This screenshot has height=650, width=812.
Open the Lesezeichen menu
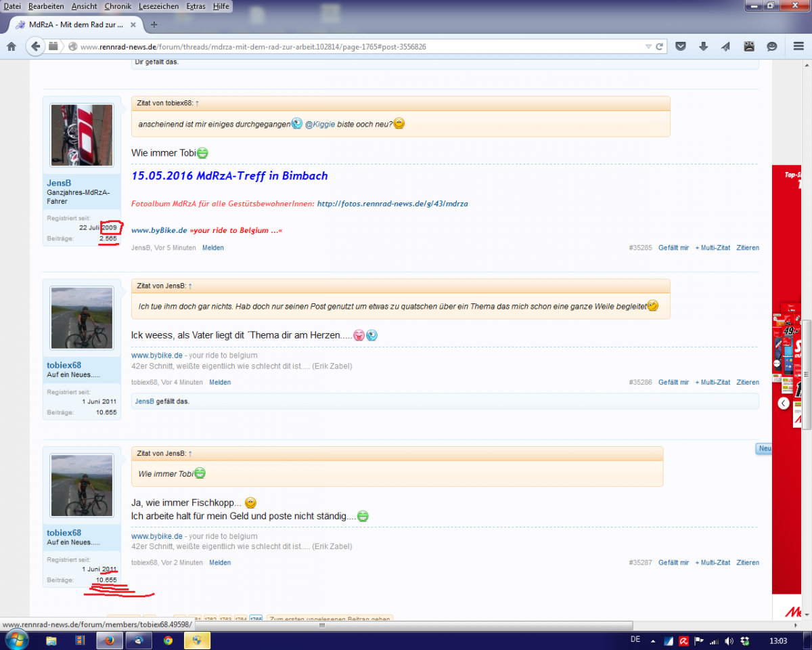pos(158,6)
